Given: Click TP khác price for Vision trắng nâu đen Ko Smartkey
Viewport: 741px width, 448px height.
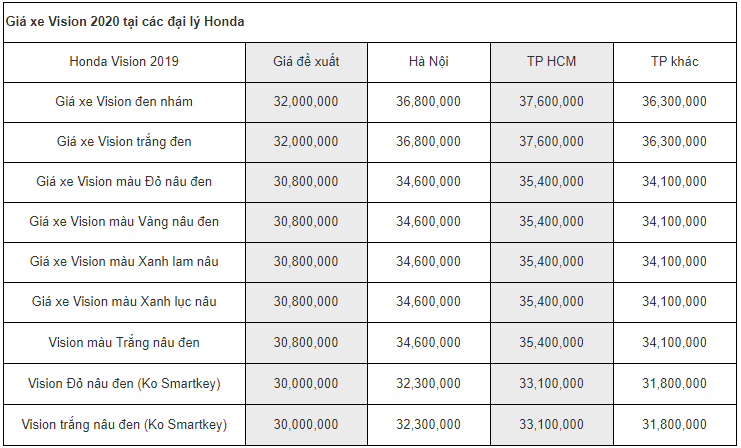Looking at the screenshot, I should [674, 424].
